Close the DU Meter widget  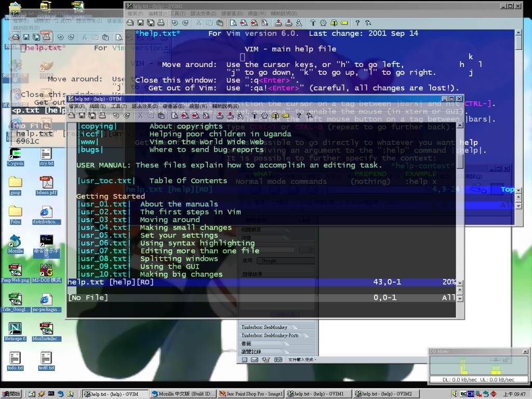pyautogui.click(x=525, y=352)
